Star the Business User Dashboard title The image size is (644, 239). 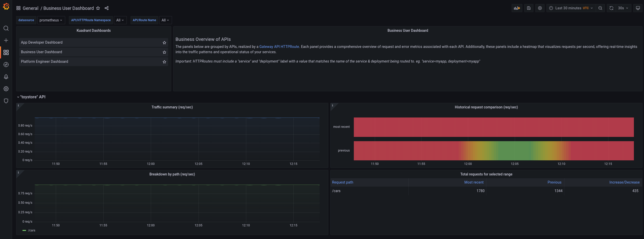[x=98, y=8]
